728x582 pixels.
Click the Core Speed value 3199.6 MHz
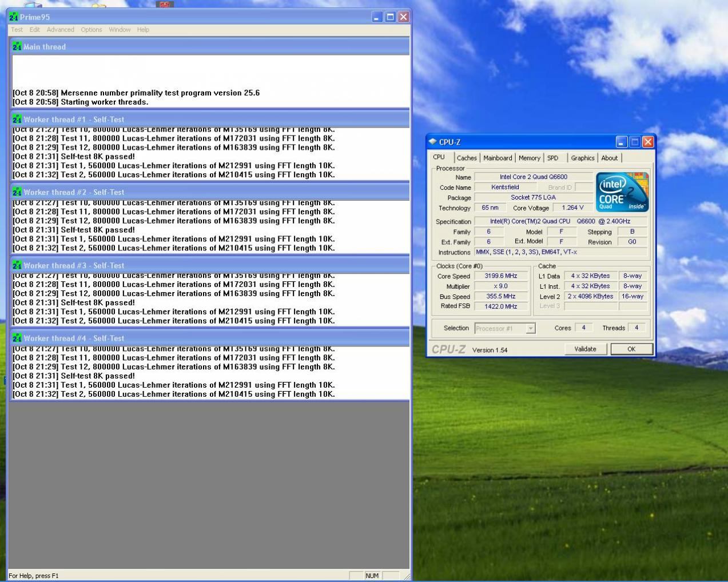point(501,276)
